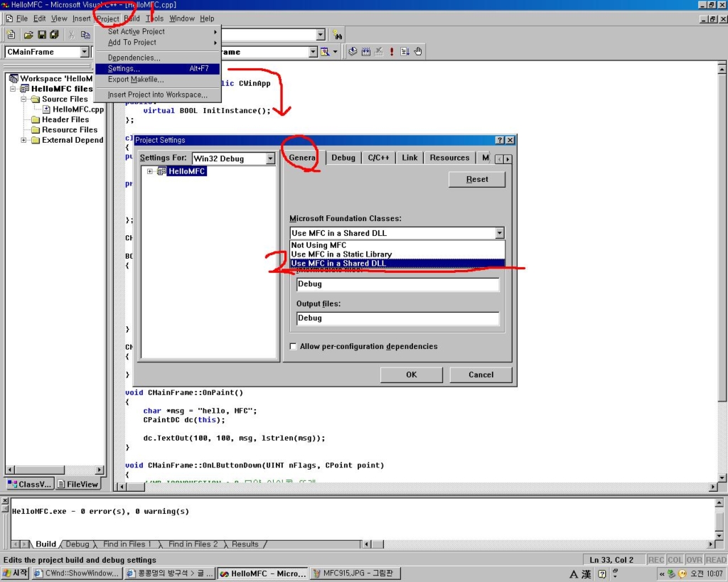Click the Find in Files binoculars icon
The height and width of the screenshot is (582, 728).
tap(338, 35)
